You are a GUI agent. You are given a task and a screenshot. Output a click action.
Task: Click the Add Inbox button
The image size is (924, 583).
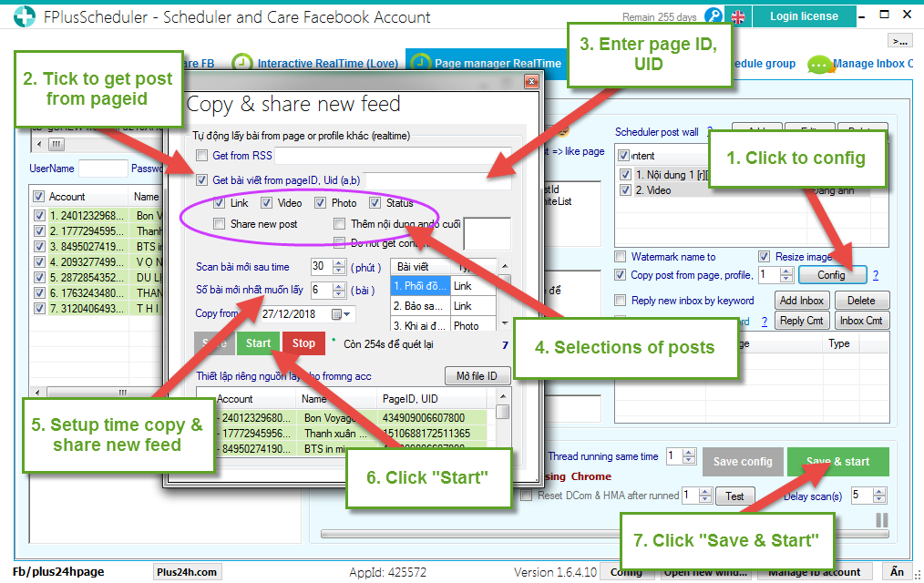802,301
